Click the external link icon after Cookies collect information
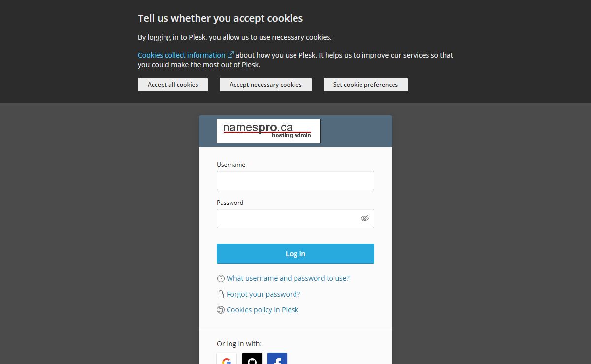This screenshot has width=591, height=364. tap(230, 55)
